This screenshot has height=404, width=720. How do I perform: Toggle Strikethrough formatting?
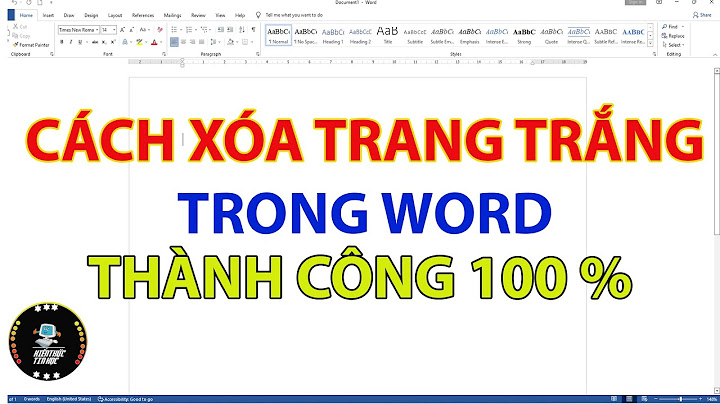click(x=95, y=42)
